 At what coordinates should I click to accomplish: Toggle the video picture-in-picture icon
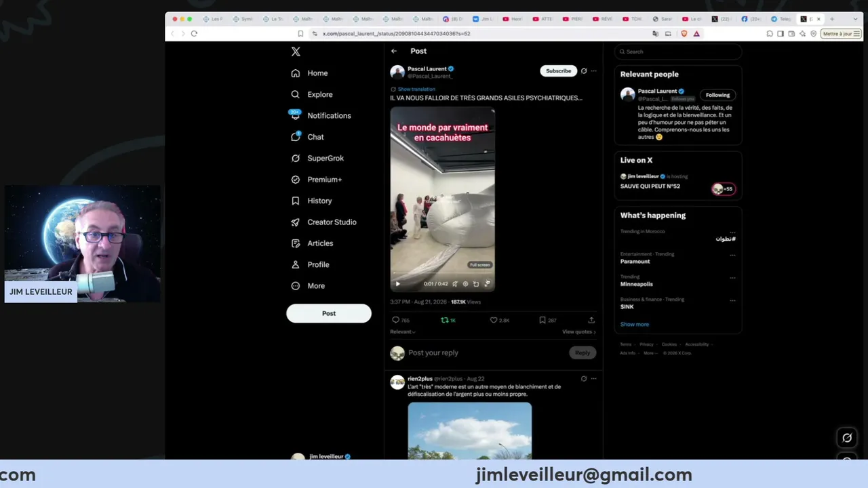tap(476, 284)
